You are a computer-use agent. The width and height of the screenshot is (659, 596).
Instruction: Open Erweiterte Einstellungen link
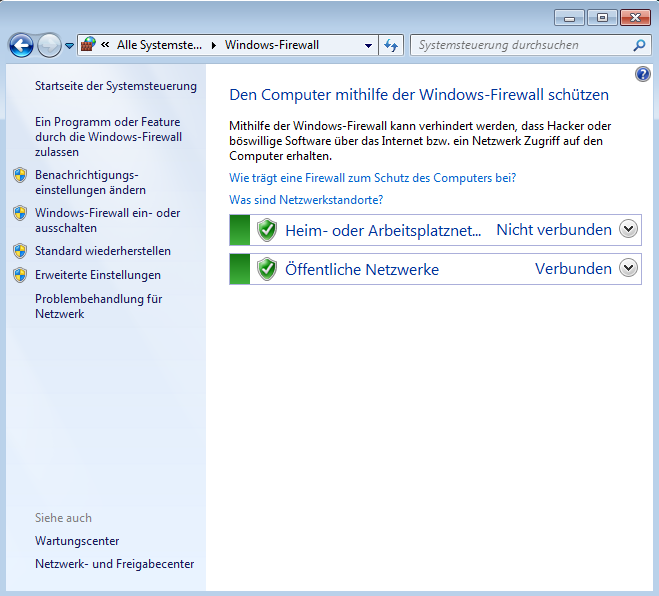click(98, 275)
